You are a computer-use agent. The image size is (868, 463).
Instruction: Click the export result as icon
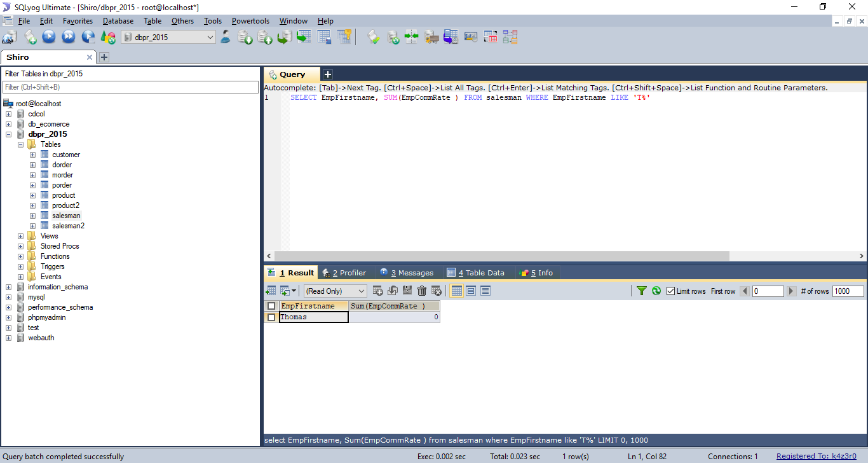(271, 291)
